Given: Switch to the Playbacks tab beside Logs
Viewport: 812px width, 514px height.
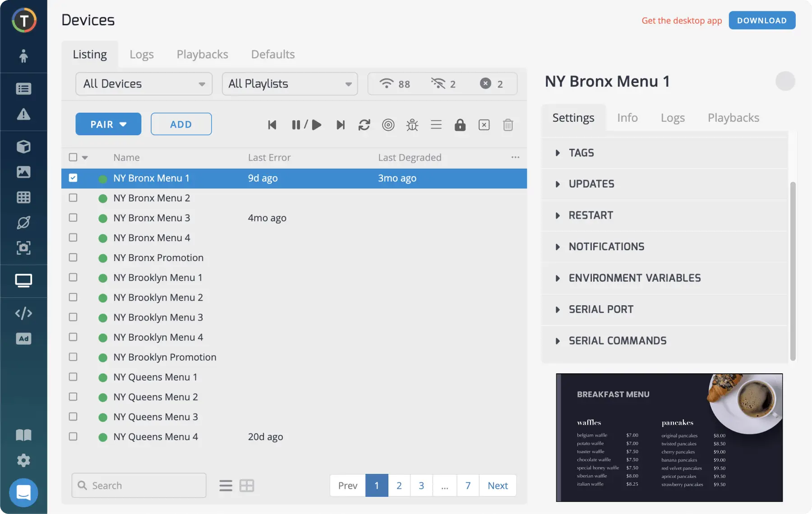Looking at the screenshot, I should (x=202, y=55).
